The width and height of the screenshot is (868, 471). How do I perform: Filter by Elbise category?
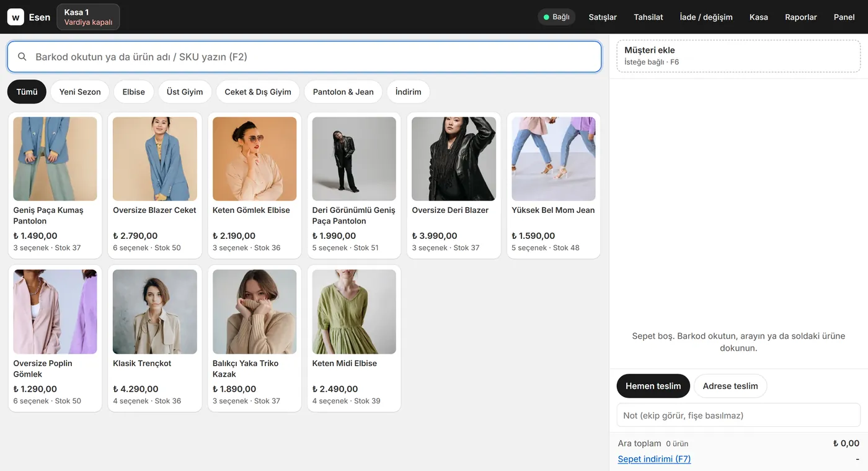pos(134,92)
